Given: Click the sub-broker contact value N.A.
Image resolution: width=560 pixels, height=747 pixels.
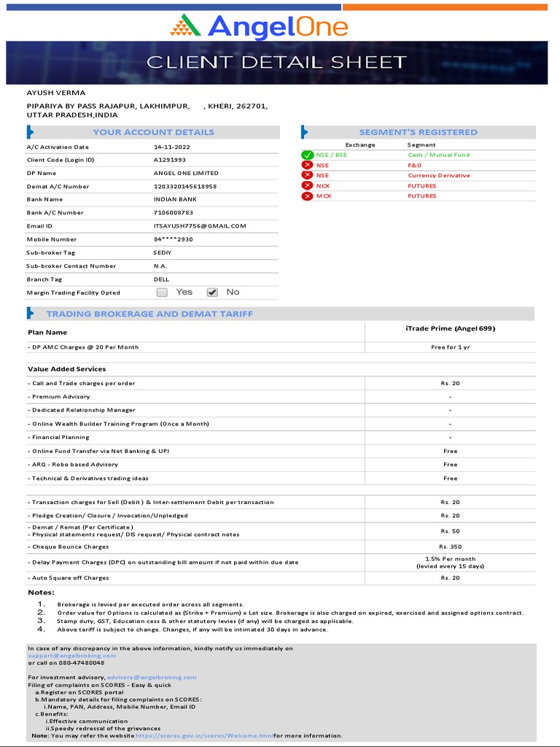Looking at the screenshot, I should (160, 266).
